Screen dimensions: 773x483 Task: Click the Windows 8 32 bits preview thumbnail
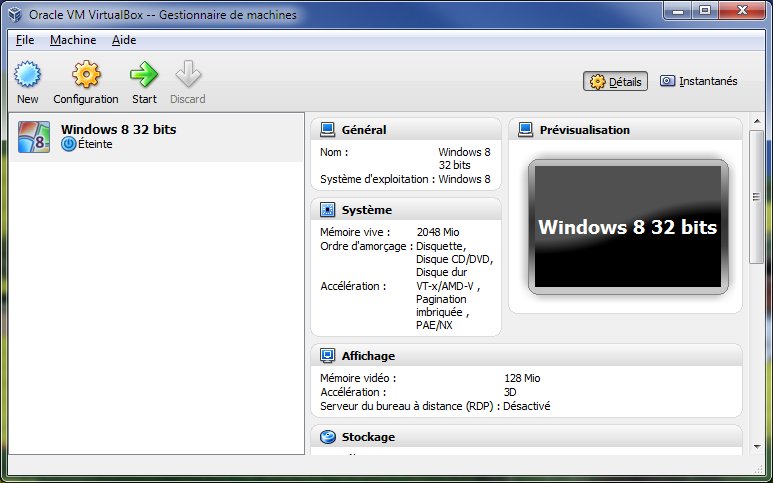pyautogui.click(x=625, y=227)
